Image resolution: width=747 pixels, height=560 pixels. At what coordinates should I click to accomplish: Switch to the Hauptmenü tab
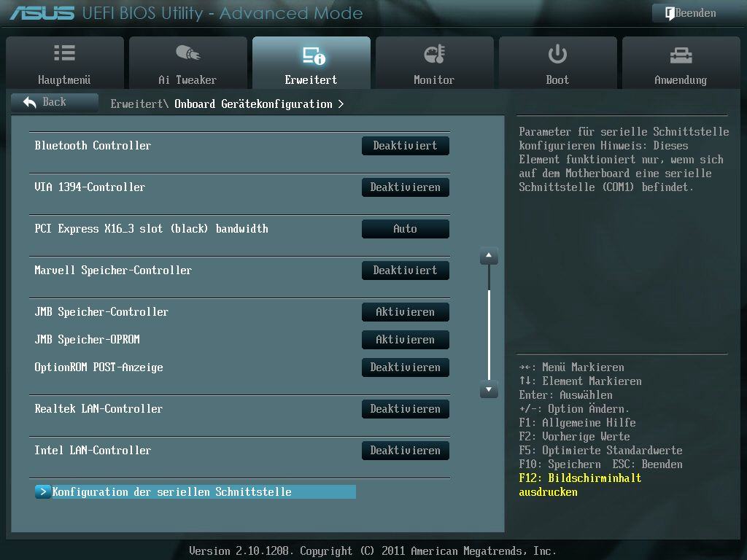[65, 63]
